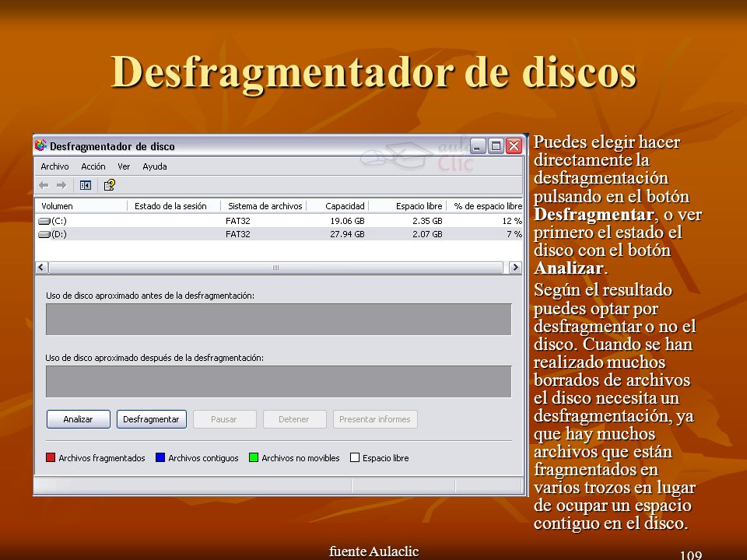
Task: Click the white Espacio libre swatch
Action: click(x=355, y=457)
